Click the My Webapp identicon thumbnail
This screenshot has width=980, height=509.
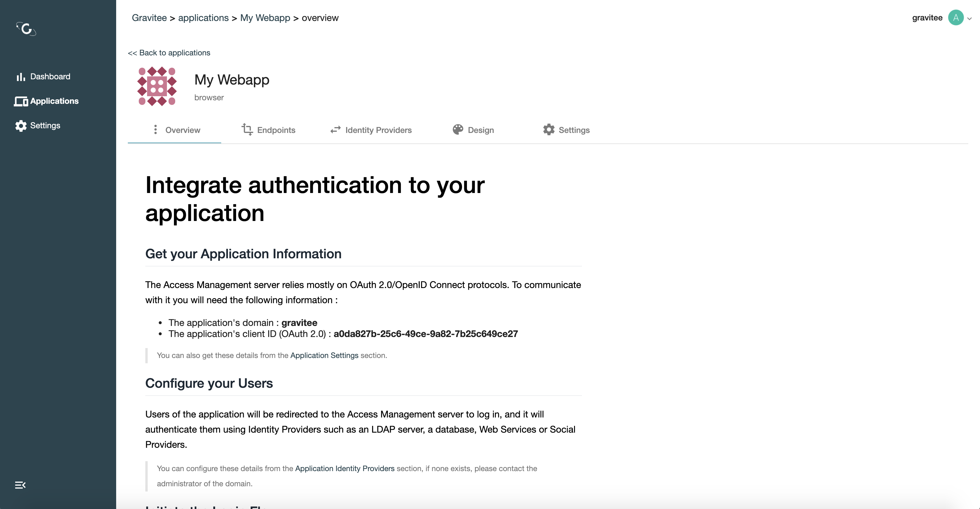pyautogui.click(x=157, y=86)
